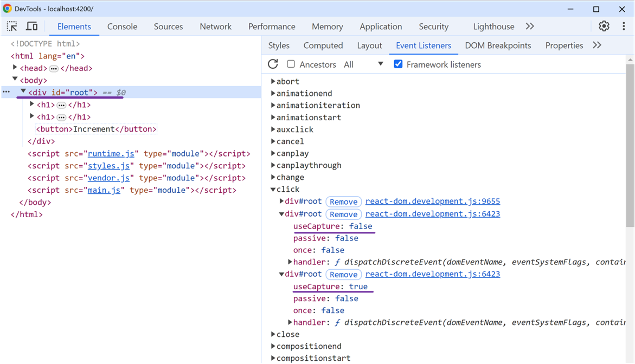Switch to the Sources tab
Viewport: 635px width, 364px height.
pos(168,27)
